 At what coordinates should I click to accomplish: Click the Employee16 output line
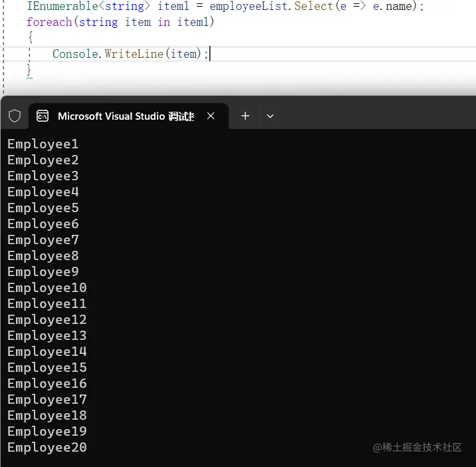coord(47,383)
